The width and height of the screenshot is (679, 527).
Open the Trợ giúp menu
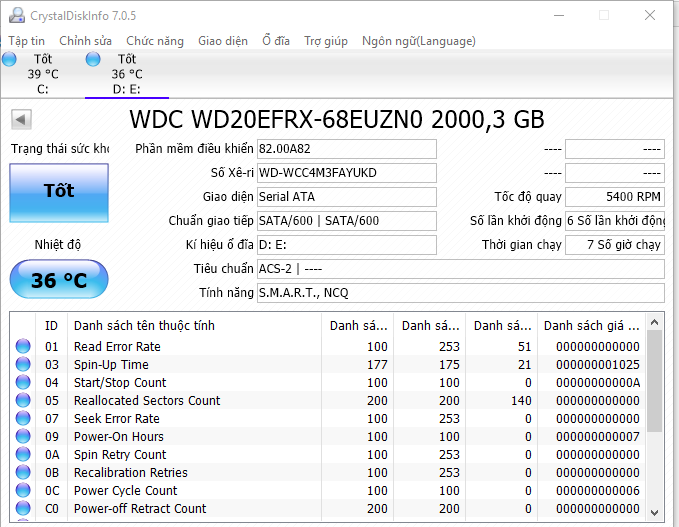[x=326, y=41]
